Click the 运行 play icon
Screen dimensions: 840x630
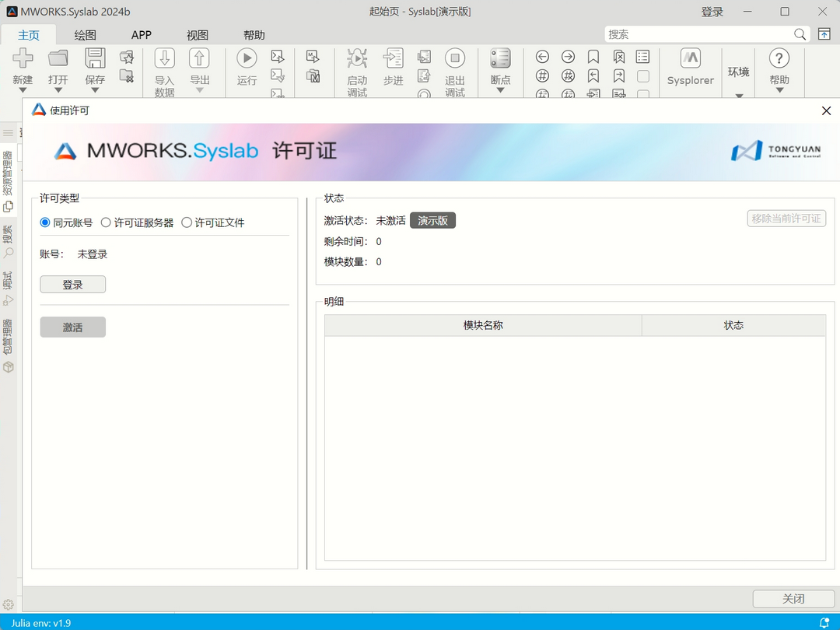click(247, 58)
